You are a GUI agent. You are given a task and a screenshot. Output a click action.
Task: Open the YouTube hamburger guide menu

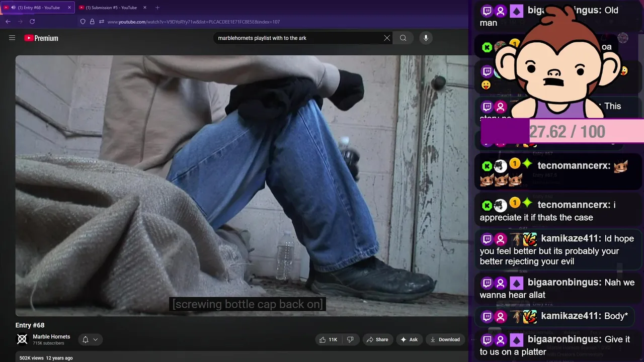click(x=12, y=38)
